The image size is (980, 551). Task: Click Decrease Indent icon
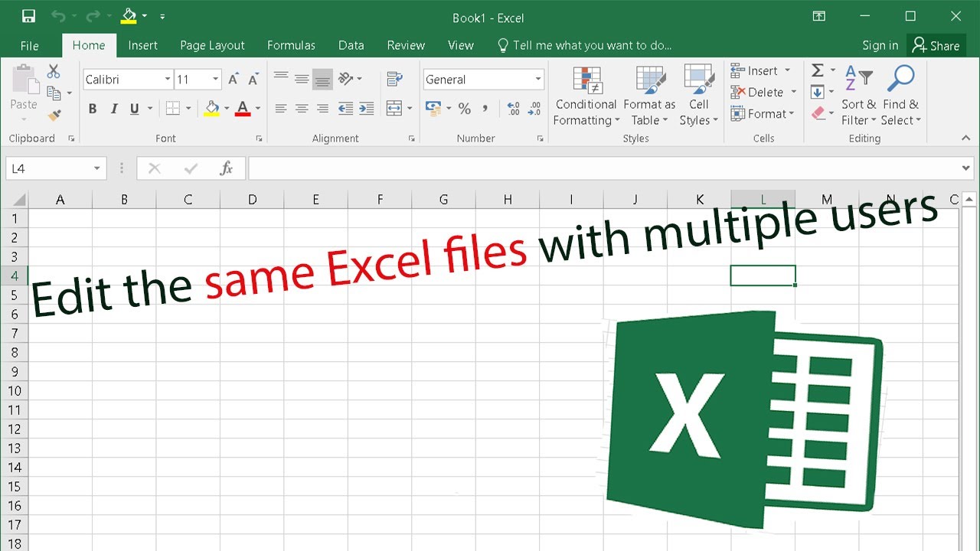(345, 109)
